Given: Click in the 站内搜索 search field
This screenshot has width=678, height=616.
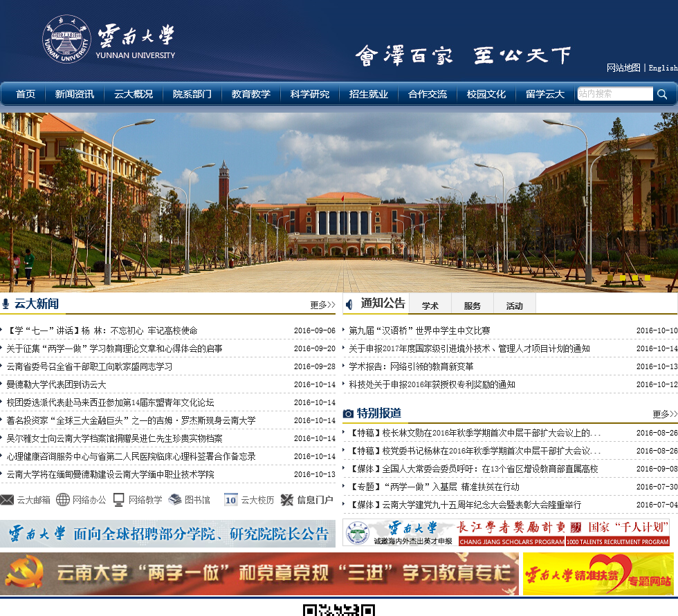Looking at the screenshot, I should point(615,94).
